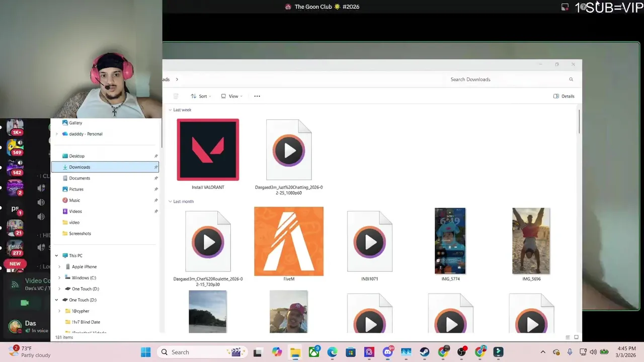Open the Sort dropdown
644x362 pixels.
point(201,96)
